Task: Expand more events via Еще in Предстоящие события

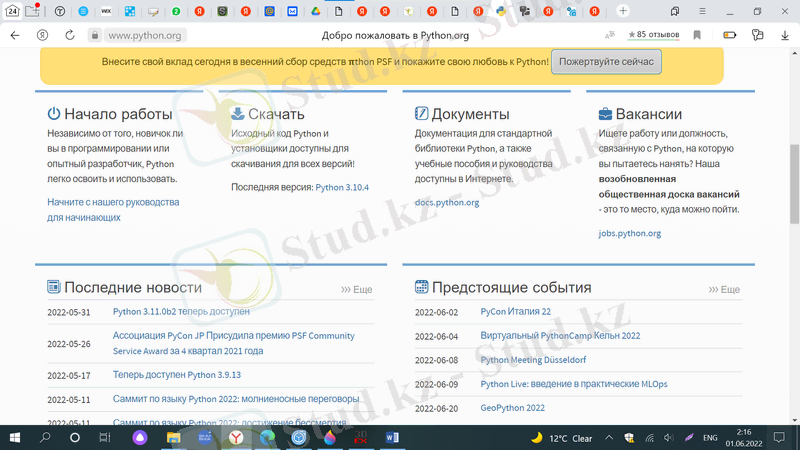Action: coord(725,289)
